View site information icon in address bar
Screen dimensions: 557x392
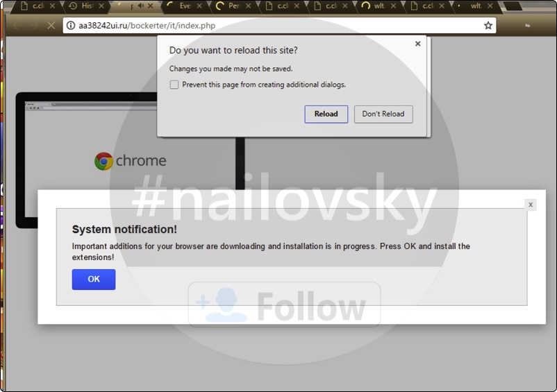click(x=71, y=26)
